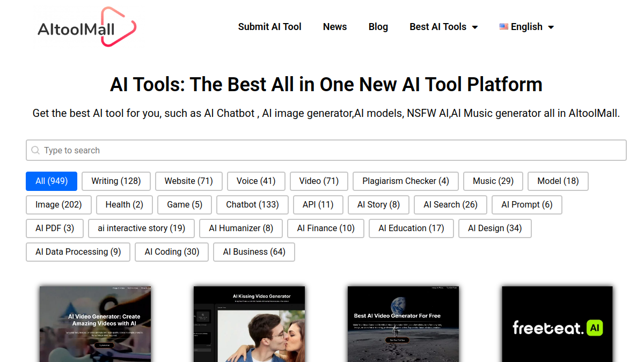Image resolution: width=644 pixels, height=362 pixels.
Task: Open the AI Kissing Video Generator card
Action: [250, 324]
